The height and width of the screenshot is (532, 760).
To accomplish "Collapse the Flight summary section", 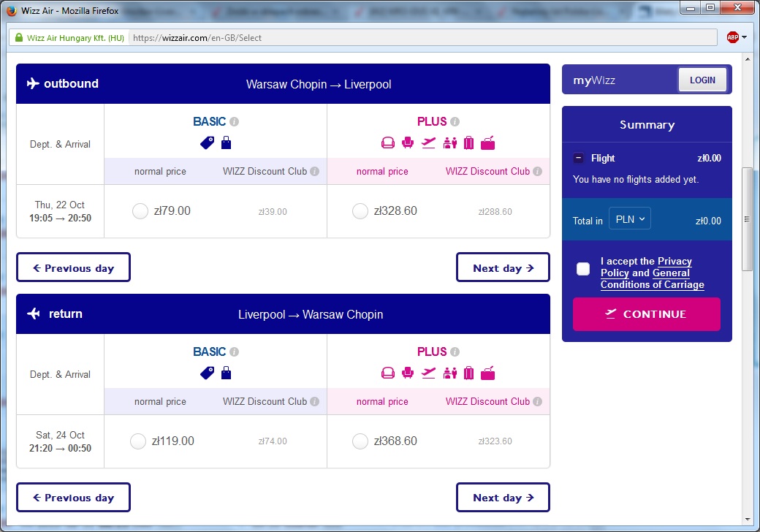I will pyautogui.click(x=578, y=158).
